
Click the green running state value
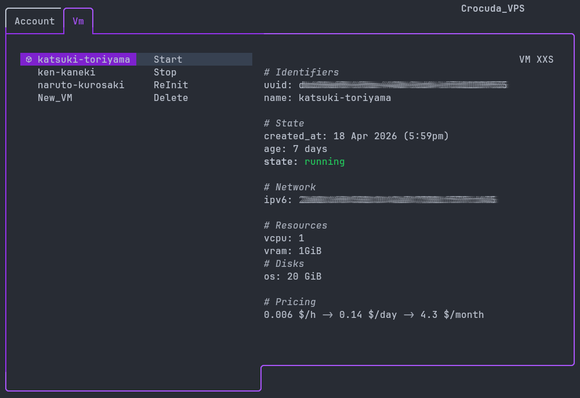(324, 162)
